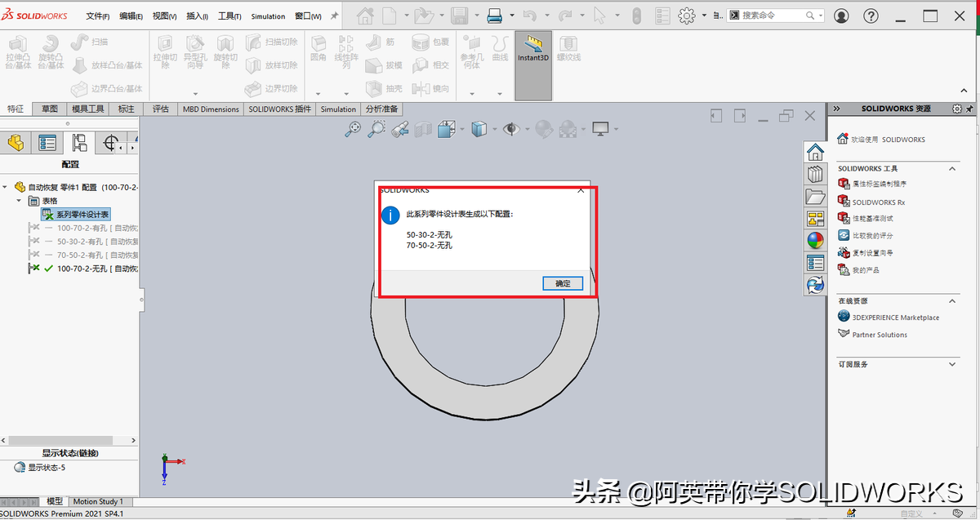Collapse the 在线资源 section
This screenshot has width=980, height=520.
952,300
